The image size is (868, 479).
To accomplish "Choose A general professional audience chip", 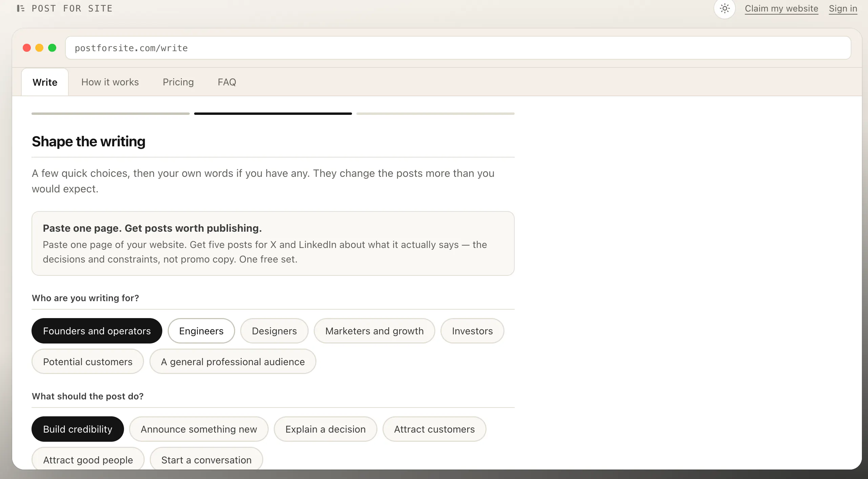I will click(233, 361).
